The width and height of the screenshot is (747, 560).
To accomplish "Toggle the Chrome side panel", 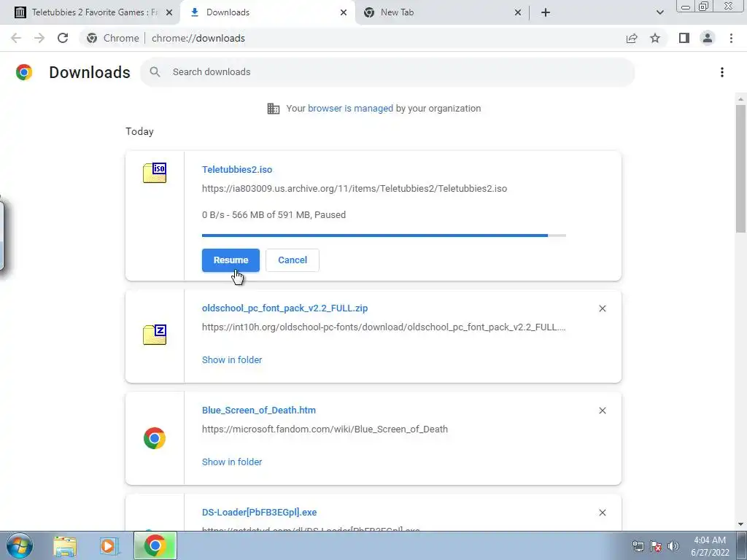I will point(684,38).
